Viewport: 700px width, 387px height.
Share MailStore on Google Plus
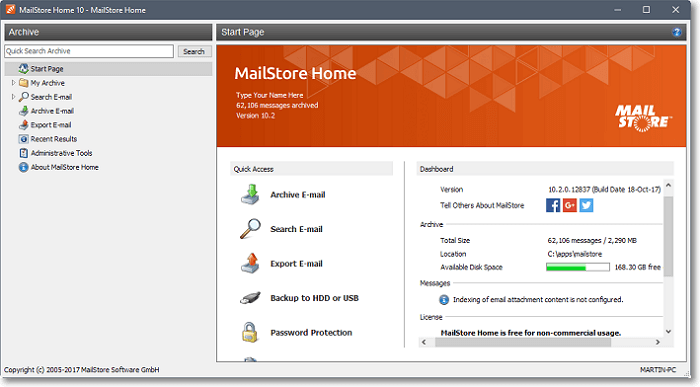tap(570, 205)
